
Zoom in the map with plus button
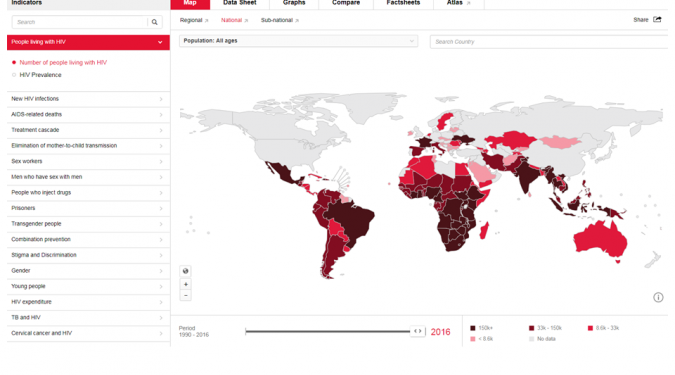coord(186,285)
